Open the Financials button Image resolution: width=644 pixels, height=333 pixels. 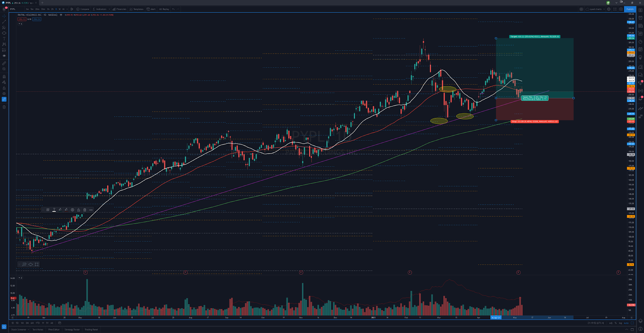[119, 9]
